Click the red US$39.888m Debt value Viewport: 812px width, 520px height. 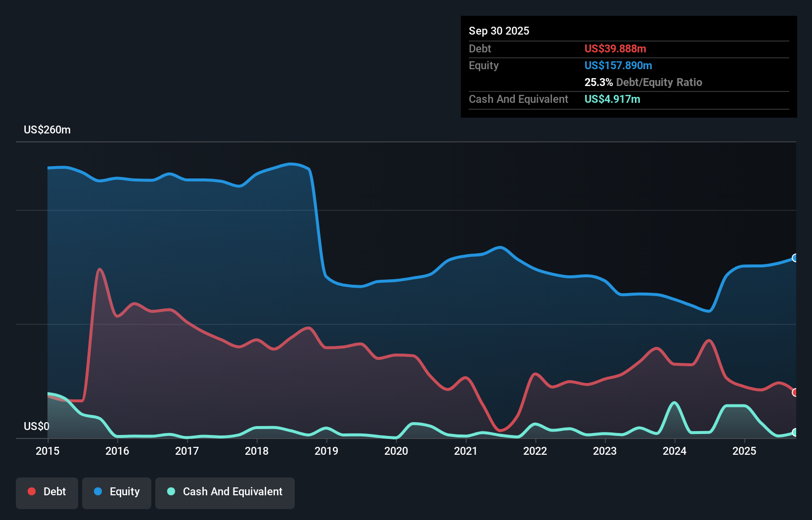[x=615, y=48]
